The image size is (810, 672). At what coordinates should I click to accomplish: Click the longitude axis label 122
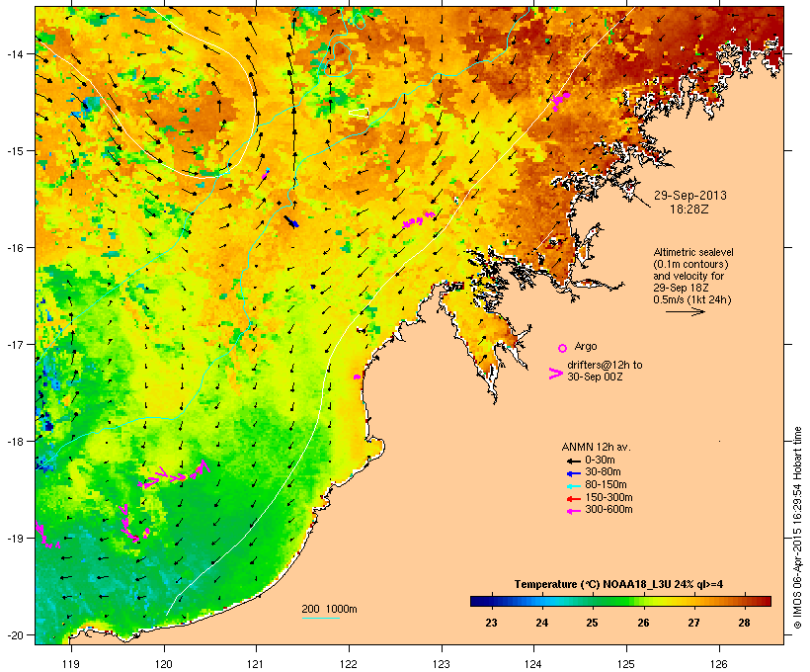[349, 664]
